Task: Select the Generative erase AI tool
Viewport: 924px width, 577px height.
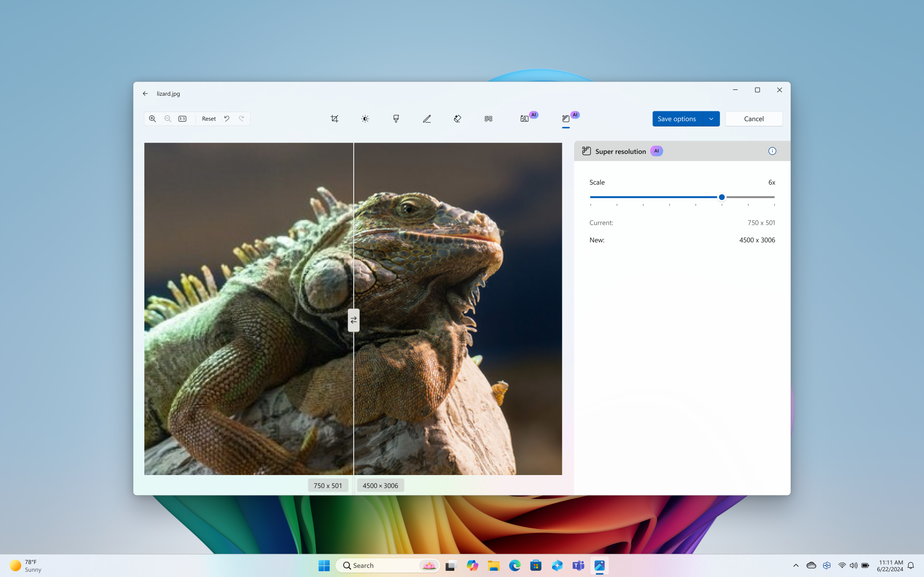Action: [458, 118]
